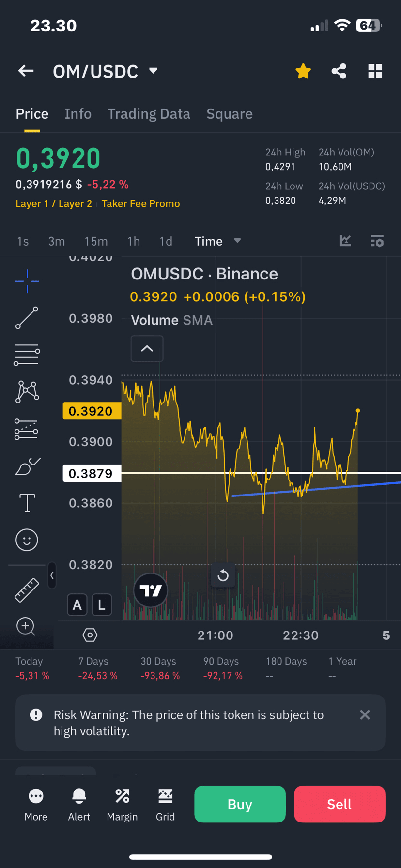Tap the share icon
The height and width of the screenshot is (868, 401).
339,71
